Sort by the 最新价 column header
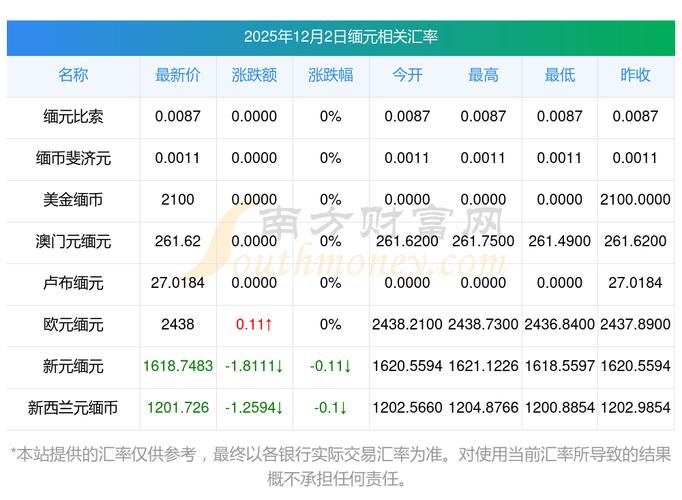 point(177,75)
